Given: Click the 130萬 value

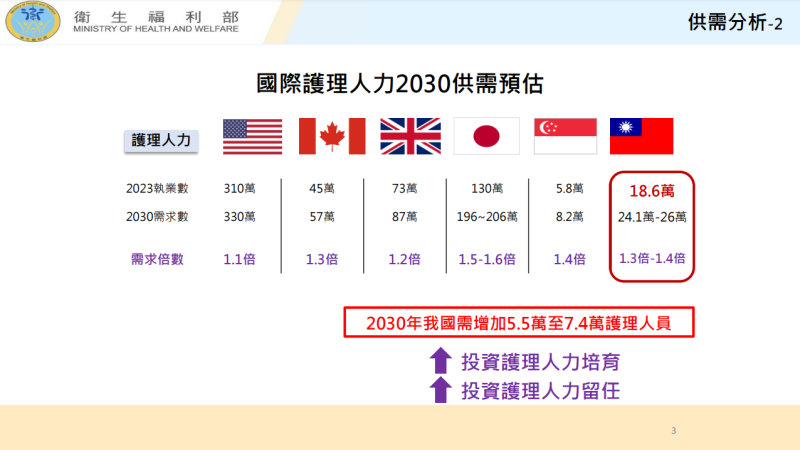Looking at the screenshot, I should pos(487,189).
